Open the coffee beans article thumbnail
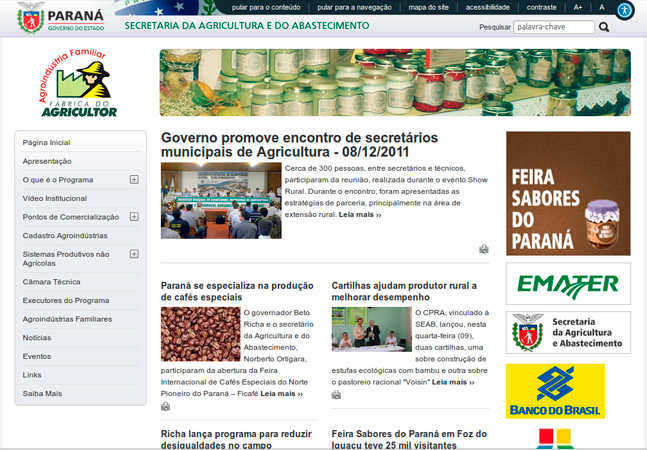Screen dimensions: 647x450 [x=200, y=334]
